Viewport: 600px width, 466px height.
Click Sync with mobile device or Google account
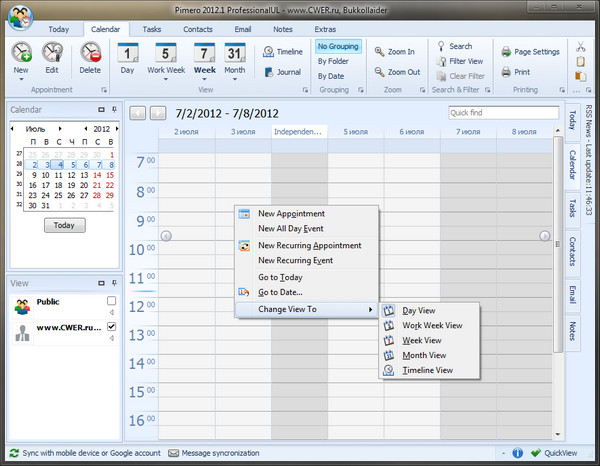(x=86, y=453)
